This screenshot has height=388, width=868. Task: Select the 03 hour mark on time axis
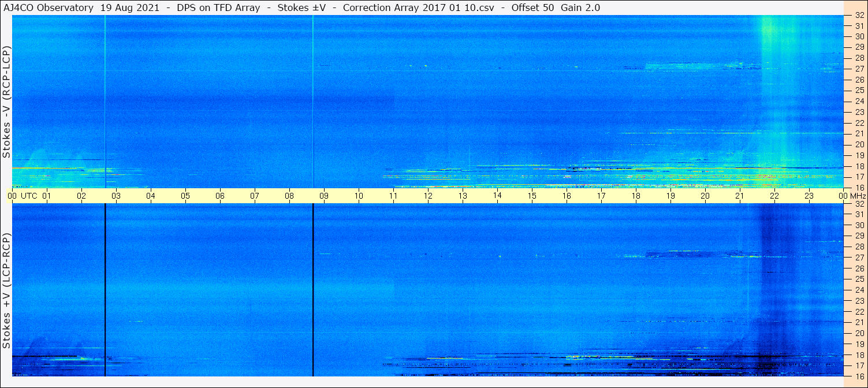click(116, 196)
